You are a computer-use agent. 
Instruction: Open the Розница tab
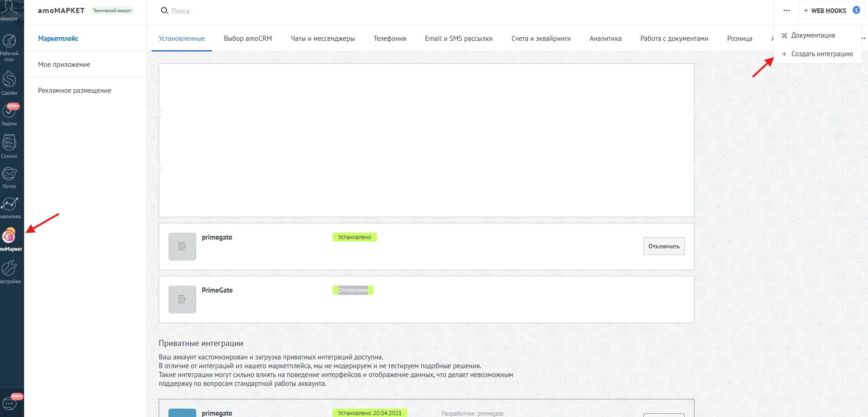point(739,39)
